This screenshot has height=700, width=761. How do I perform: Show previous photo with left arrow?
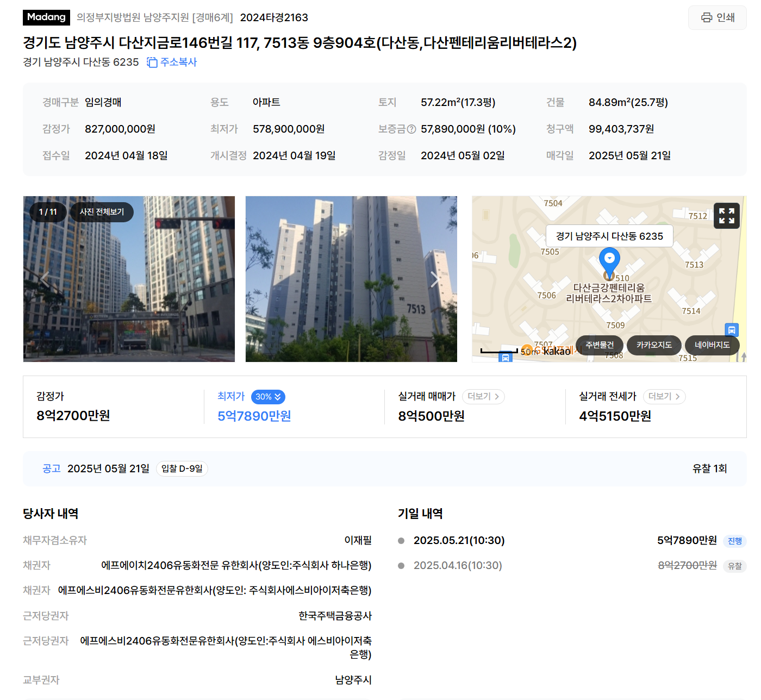[x=45, y=279]
